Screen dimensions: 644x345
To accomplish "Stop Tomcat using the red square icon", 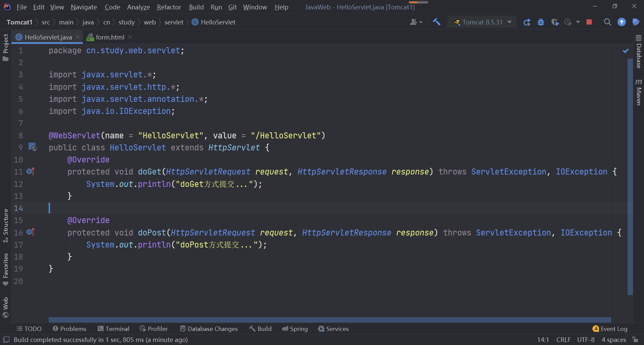I will pyautogui.click(x=589, y=22).
